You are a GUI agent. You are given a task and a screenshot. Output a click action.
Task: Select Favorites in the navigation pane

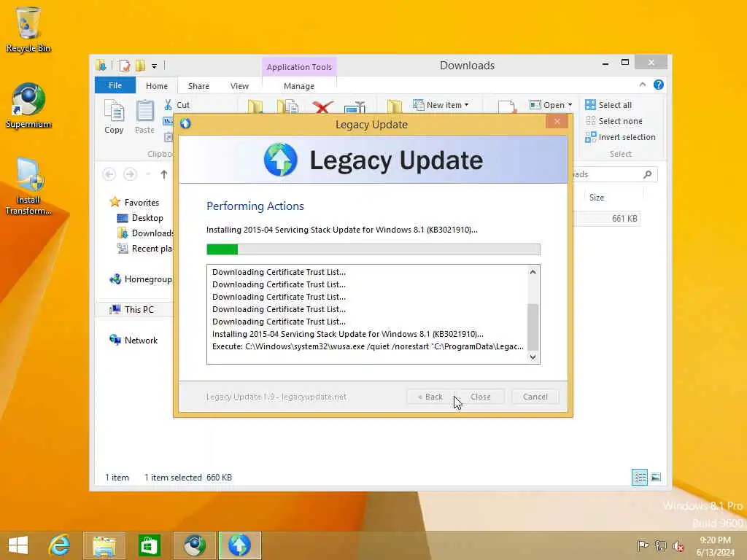[134, 203]
